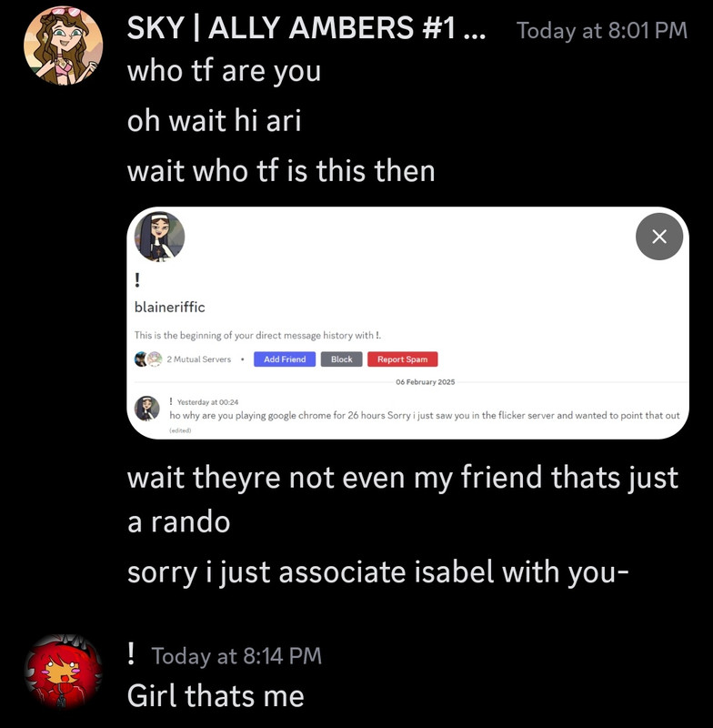Close the embedded image with X button
Image resolution: width=713 pixels, height=728 pixels.
[x=658, y=237]
